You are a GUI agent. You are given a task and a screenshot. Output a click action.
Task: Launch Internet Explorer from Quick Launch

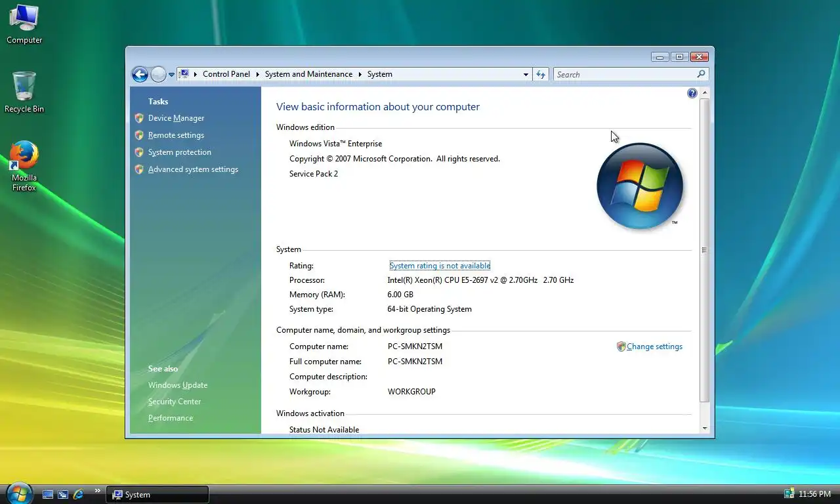79,494
